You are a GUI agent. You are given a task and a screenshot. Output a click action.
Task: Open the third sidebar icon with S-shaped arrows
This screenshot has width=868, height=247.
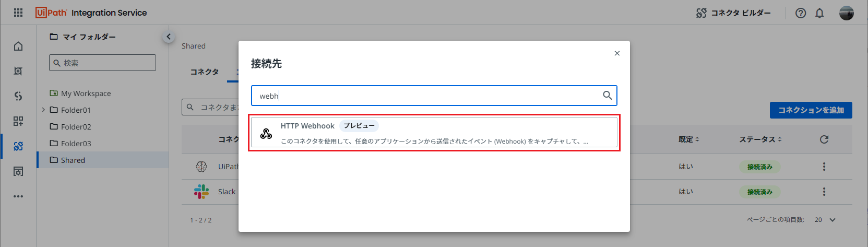[x=18, y=96]
